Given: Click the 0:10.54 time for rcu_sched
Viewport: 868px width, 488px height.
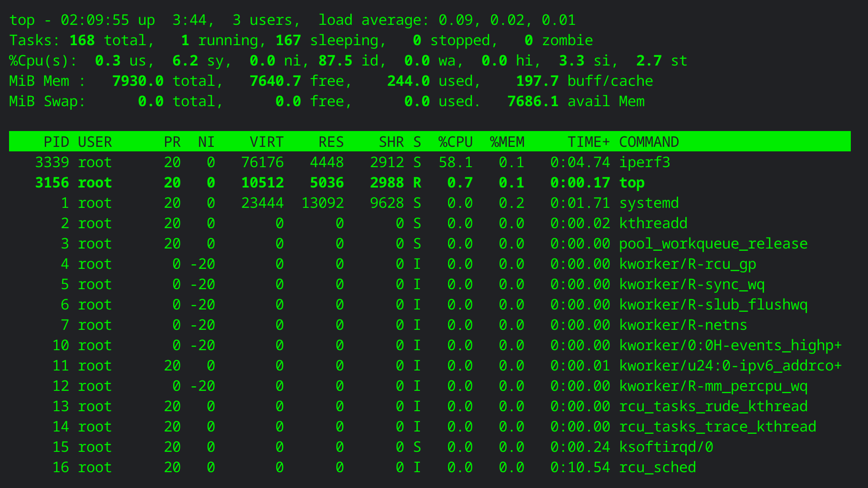Looking at the screenshot, I should coord(580,467).
